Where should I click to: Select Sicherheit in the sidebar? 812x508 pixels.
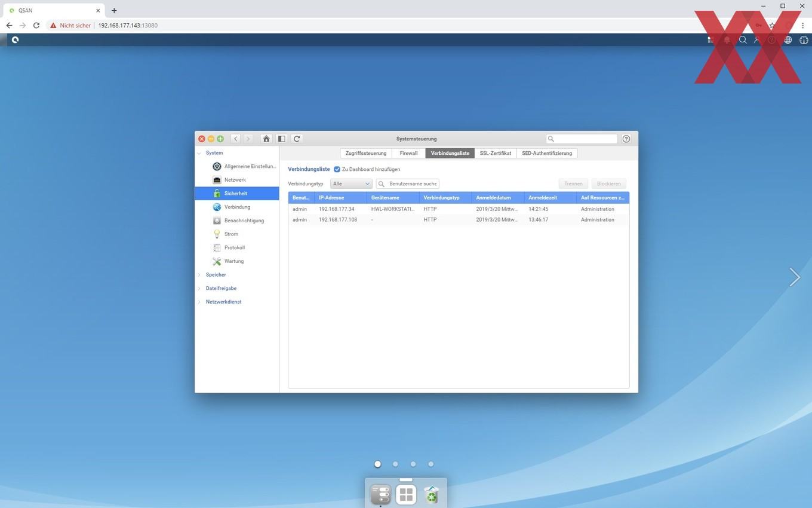(x=236, y=194)
